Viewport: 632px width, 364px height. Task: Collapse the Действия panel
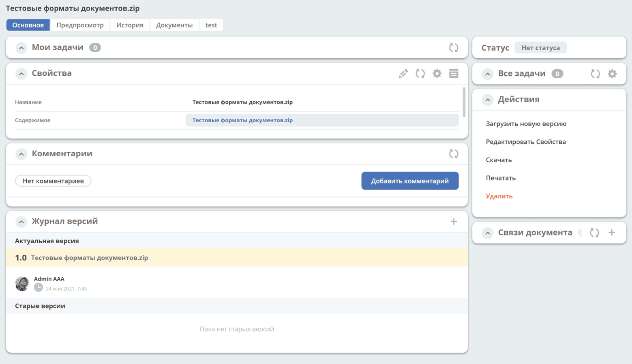pyautogui.click(x=488, y=100)
